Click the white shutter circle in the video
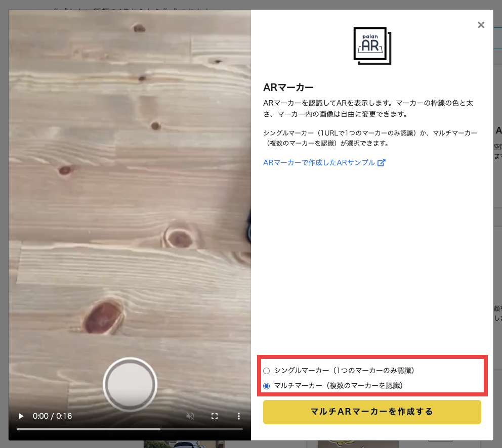Screen dimensions: 502x448 130,384
